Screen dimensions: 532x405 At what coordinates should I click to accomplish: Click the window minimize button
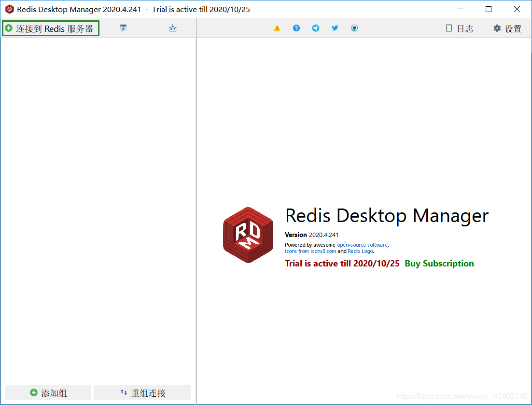460,9
